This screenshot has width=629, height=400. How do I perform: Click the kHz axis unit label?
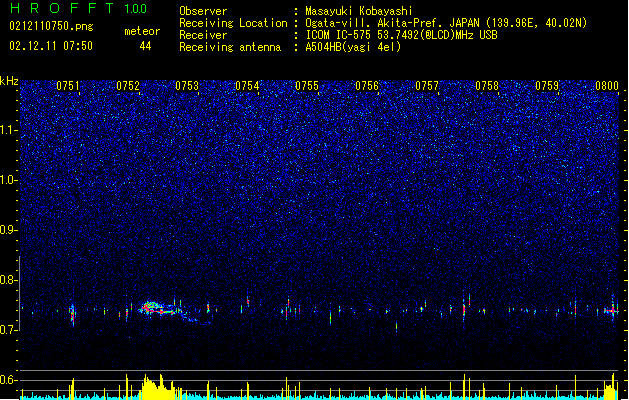click(x=9, y=81)
